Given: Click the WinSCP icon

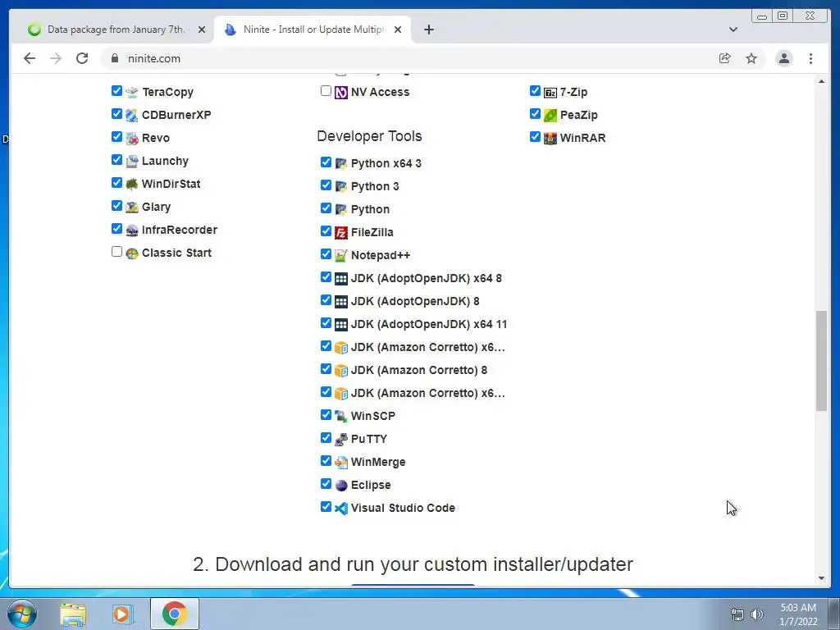Looking at the screenshot, I should [341, 416].
